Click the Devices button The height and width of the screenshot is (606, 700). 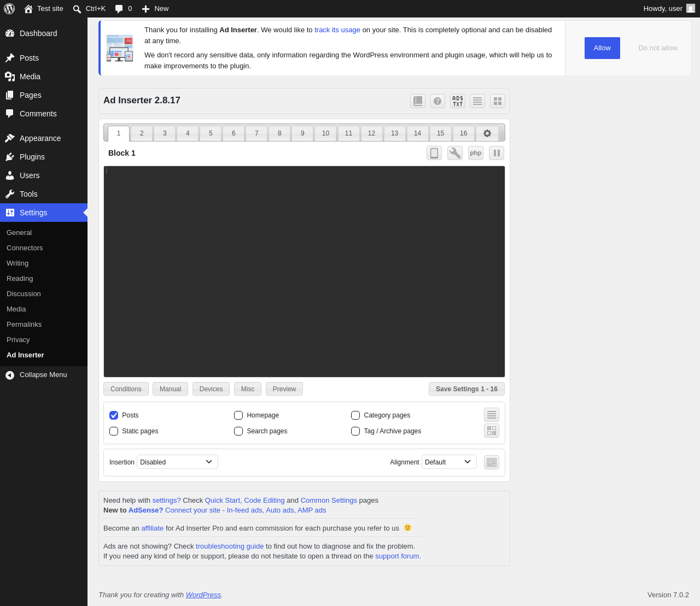[211, 389]
